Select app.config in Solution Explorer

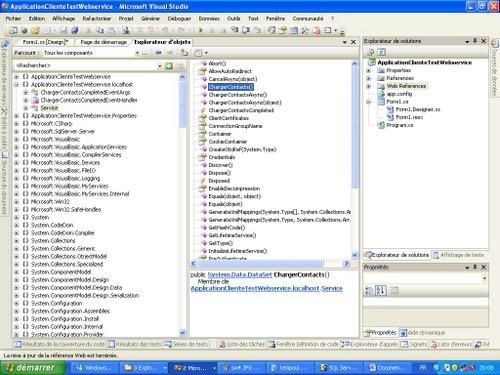(x=399, y=94)
